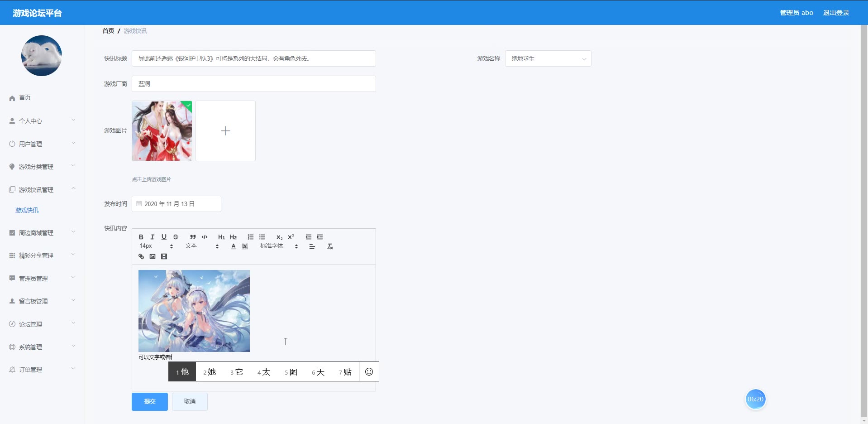Apply subscript formatting

point(279,237)
